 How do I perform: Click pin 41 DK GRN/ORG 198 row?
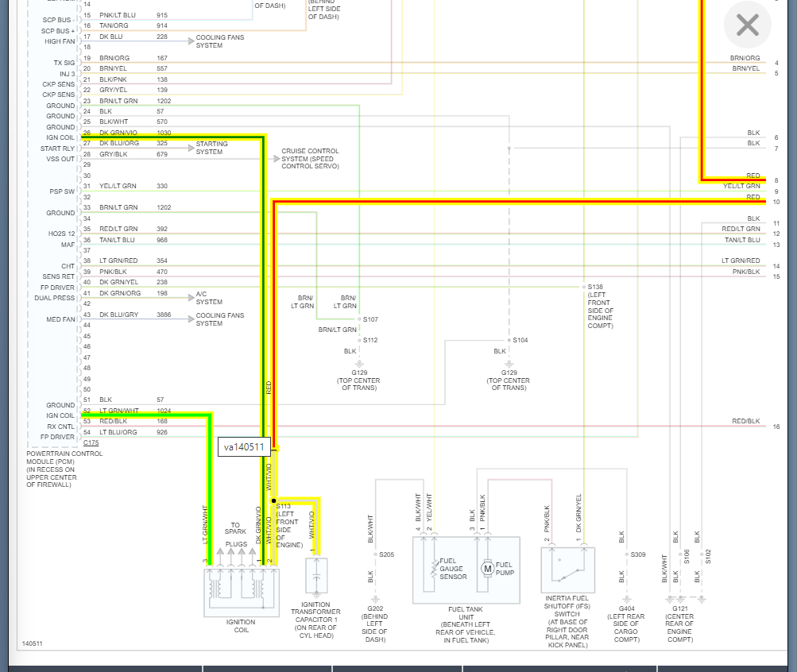126,293
